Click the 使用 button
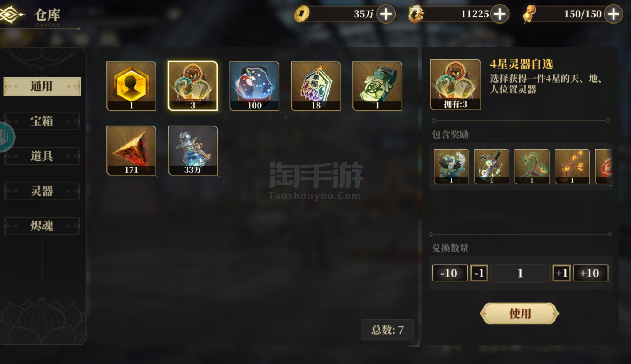 (520, 313)
